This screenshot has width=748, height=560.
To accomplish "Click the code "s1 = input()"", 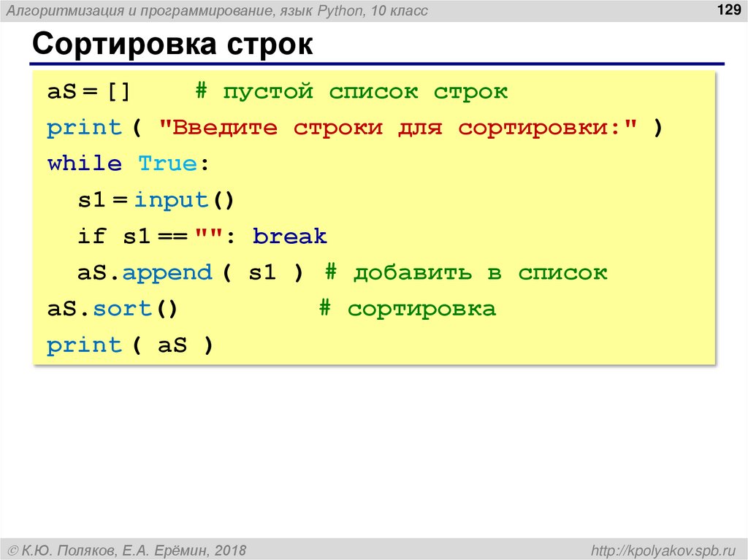I will [156, 200].
